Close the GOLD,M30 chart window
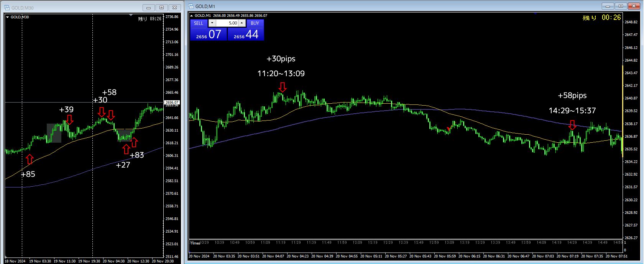This screenshot has width=644, height=264. [174, 7]
